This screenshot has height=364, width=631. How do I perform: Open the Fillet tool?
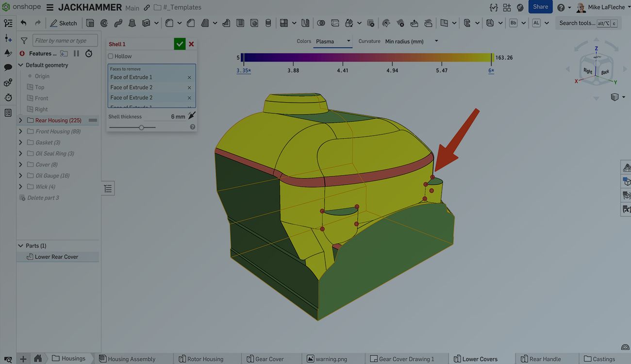tap(169, 23)
